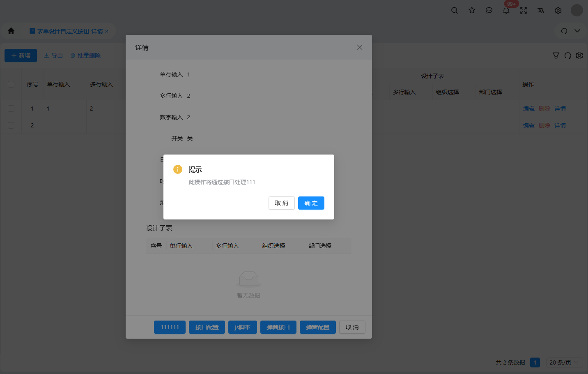This screenshot has width=588, height=374.
Task: Click the 此操作将通过接口处理111 message text
Action: 222,182
